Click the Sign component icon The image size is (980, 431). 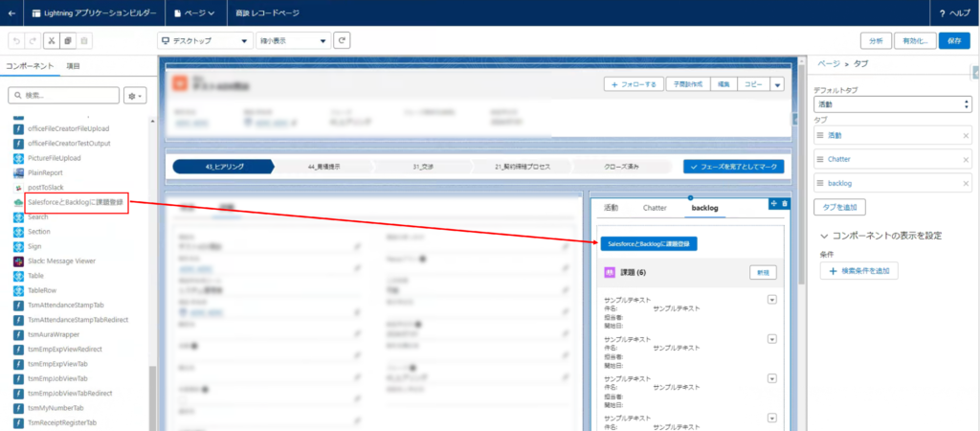(19, 246)
